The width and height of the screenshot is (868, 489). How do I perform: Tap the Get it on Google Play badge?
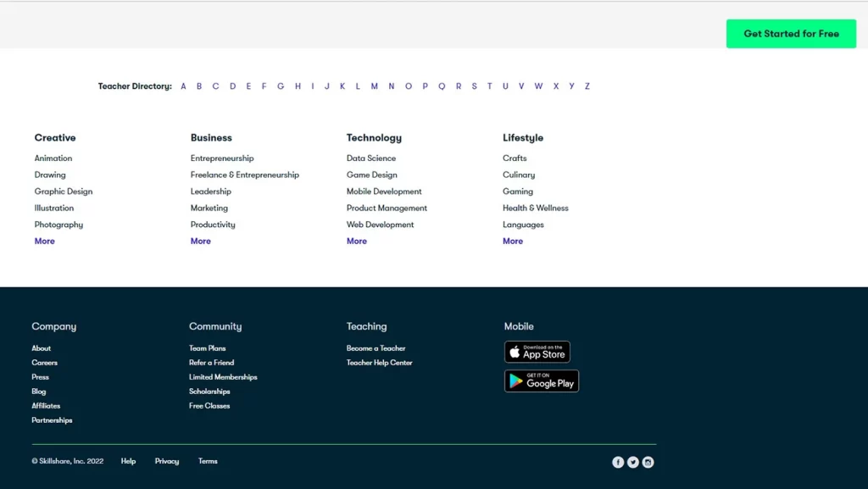542,381
